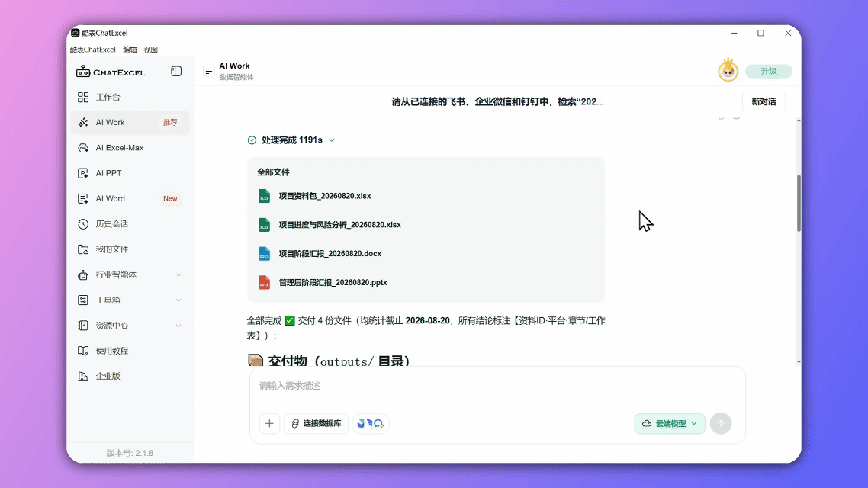Click 升级 upgrade button
Viewport: 868px width, 488px height.
(x=769, y=72)
